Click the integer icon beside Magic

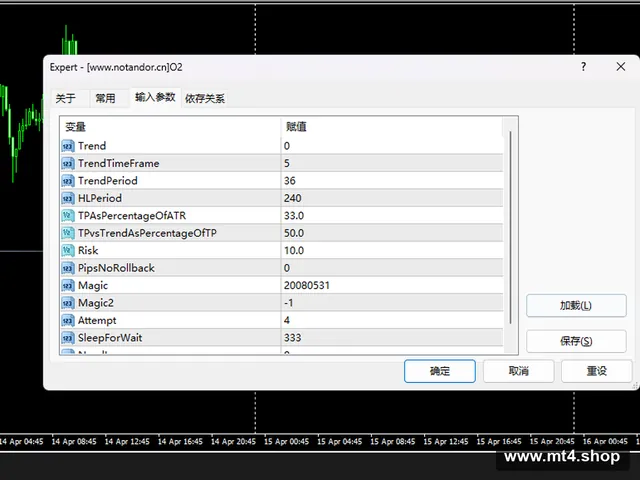coord(68,286)
